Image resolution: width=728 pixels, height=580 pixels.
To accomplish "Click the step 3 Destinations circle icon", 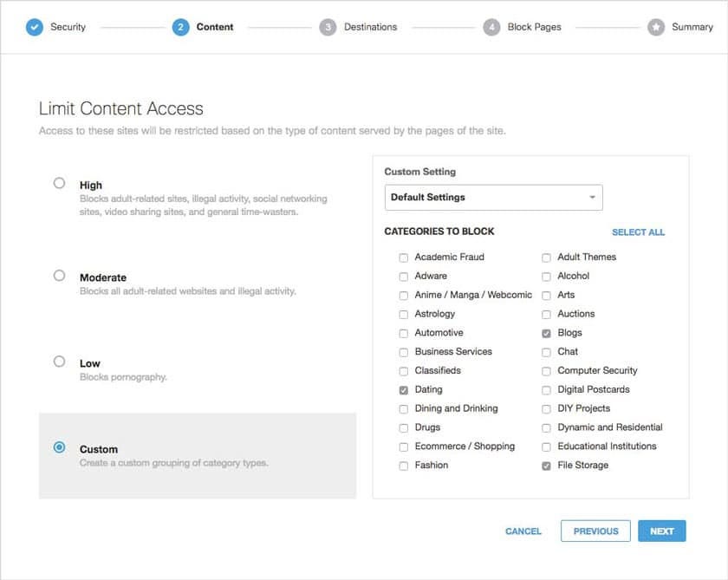I will [328, 27].
